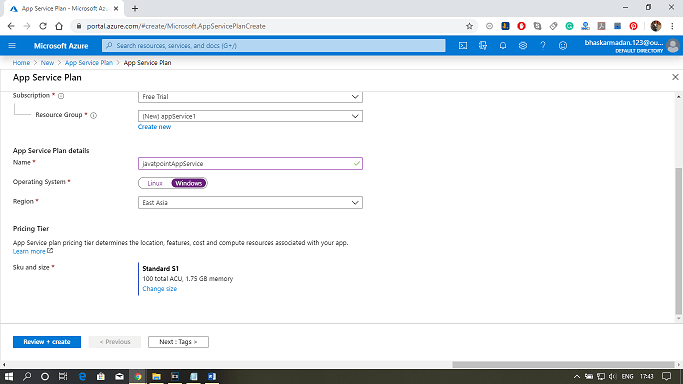This screenshot has width=683, height=384.
Task: Open File Explorer from the taskbar
Action: click(x=156, y=377)
